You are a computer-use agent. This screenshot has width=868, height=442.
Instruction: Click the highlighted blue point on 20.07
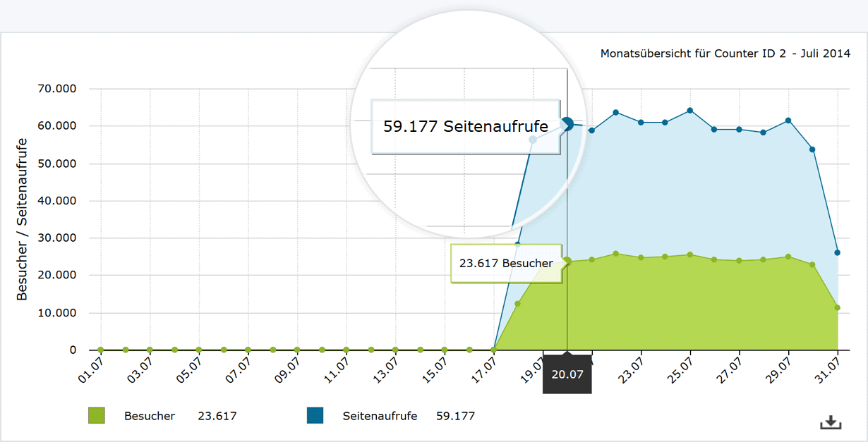[567, 124]
